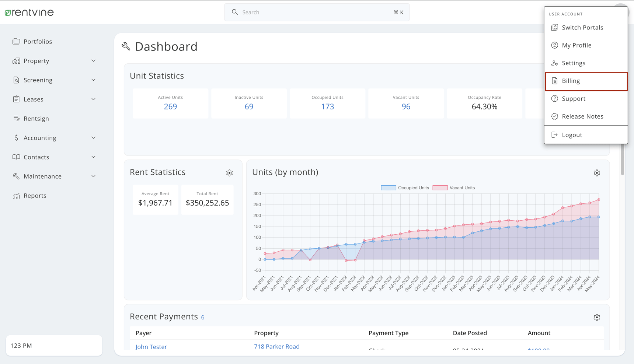Click the Reports chart icon

(x=16, y=196)
